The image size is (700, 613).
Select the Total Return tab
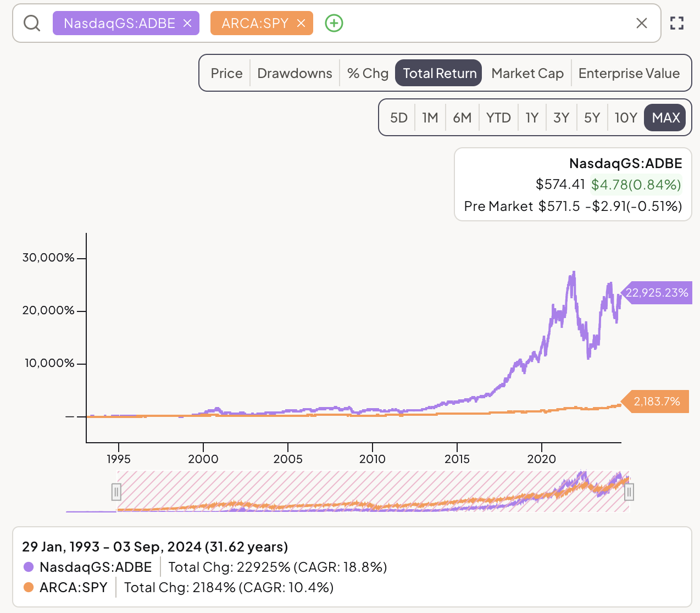[439, 73]
